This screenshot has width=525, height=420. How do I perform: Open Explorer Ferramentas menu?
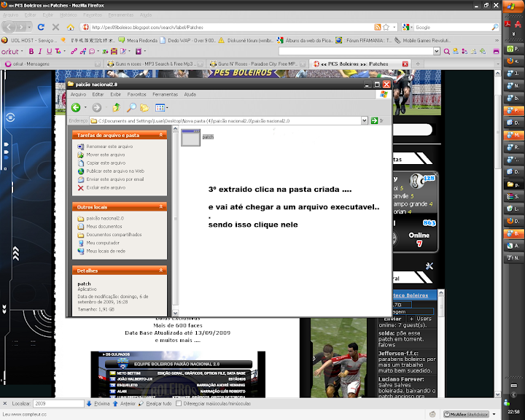click(x=165, y=95)
